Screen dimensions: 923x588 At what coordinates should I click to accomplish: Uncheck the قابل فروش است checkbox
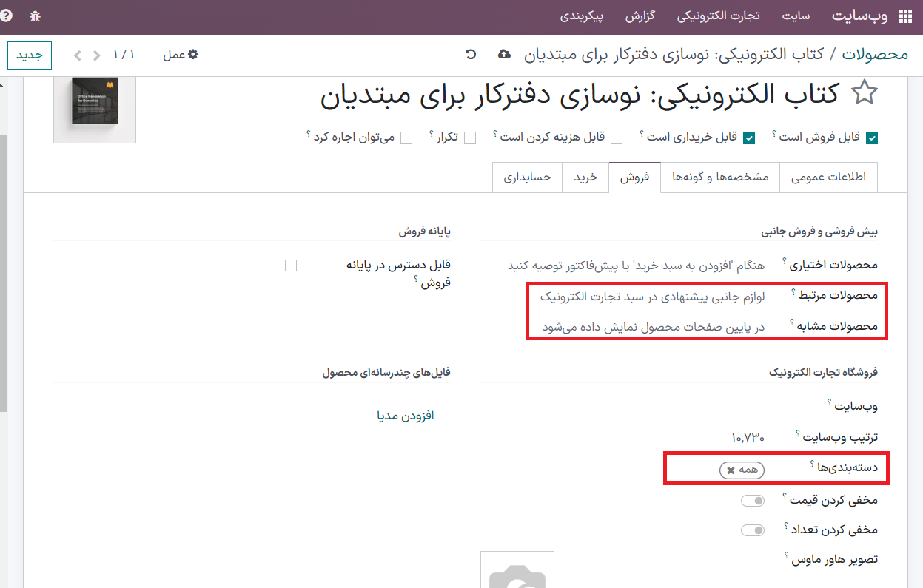872,138
